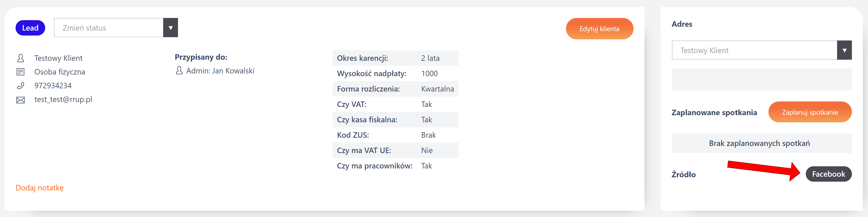This screenshot has width=868, height=217.
Task: Click the Brak zaplanowanych spotkań box
Action: point(761,143)
